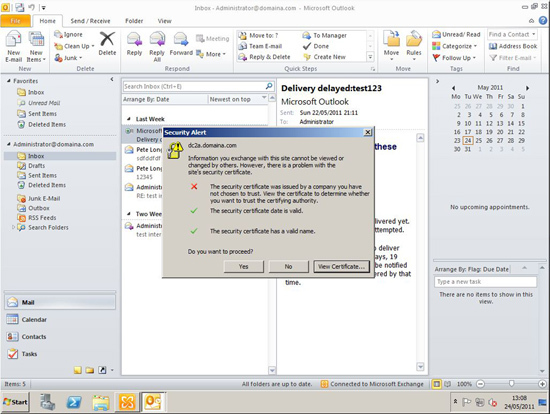Open the Junk E-Mail folder
Image resolution: width=550 pixels, height=414 pixels.
pos(43,198)
